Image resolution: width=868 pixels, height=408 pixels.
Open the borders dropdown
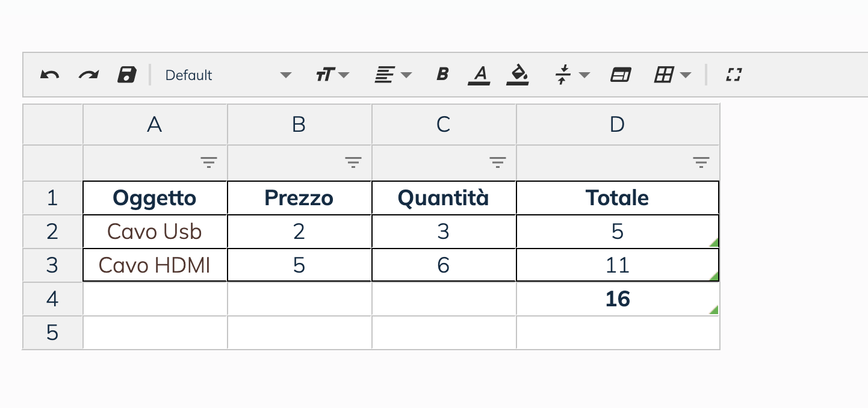[672, 75]
